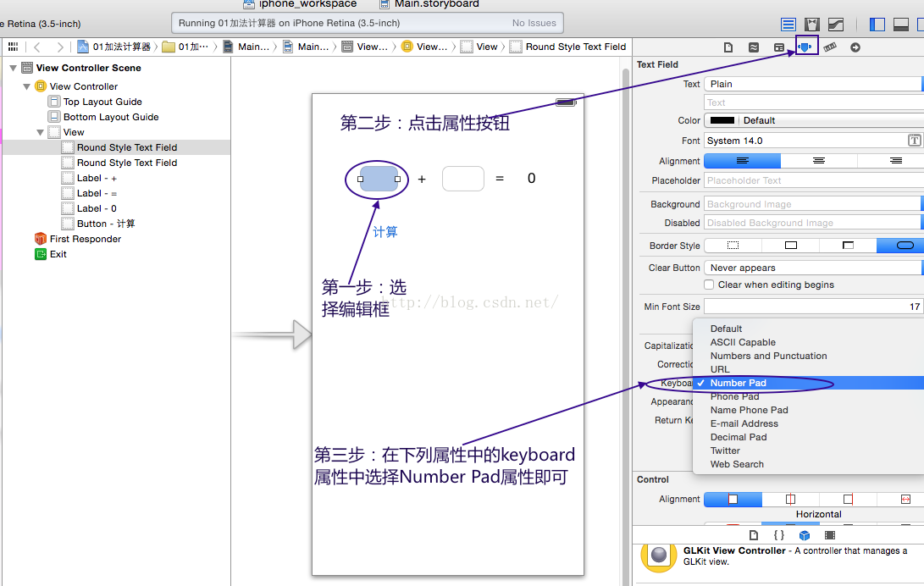Open the Size inspector ruler icon
Screen dimensions: 924x586
point(830,47)
